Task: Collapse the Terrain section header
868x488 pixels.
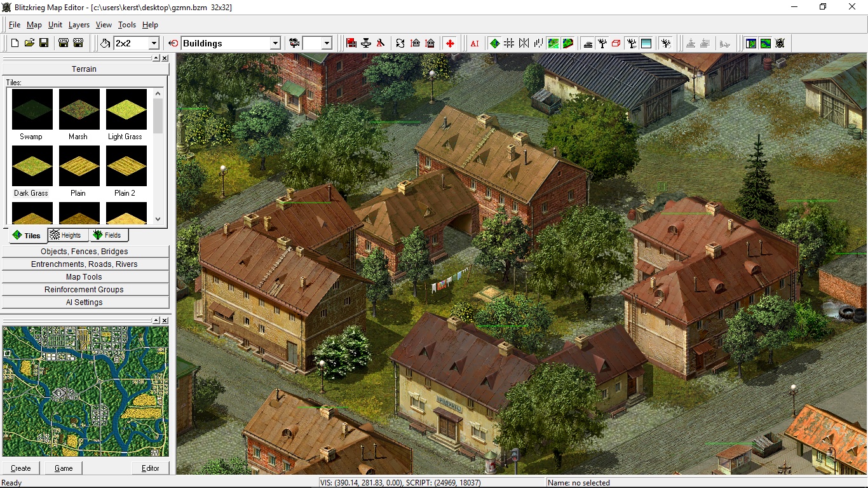Action: point(85,69)
